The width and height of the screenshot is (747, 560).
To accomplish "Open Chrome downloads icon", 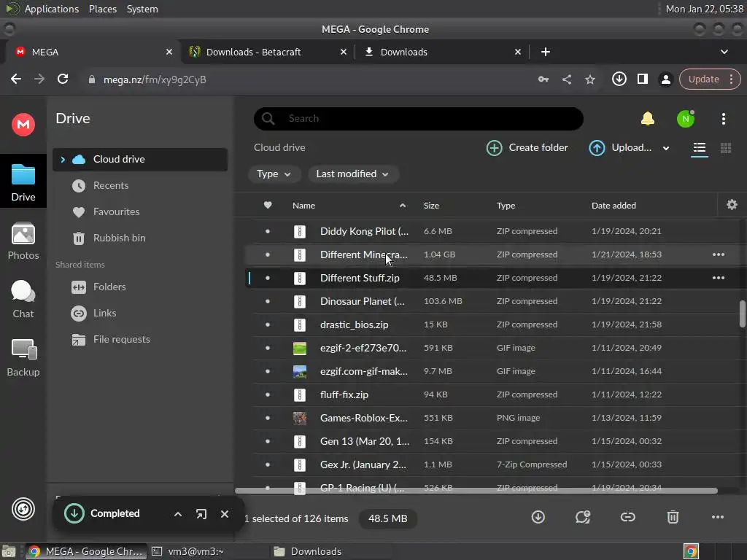I will click(619, 79).
